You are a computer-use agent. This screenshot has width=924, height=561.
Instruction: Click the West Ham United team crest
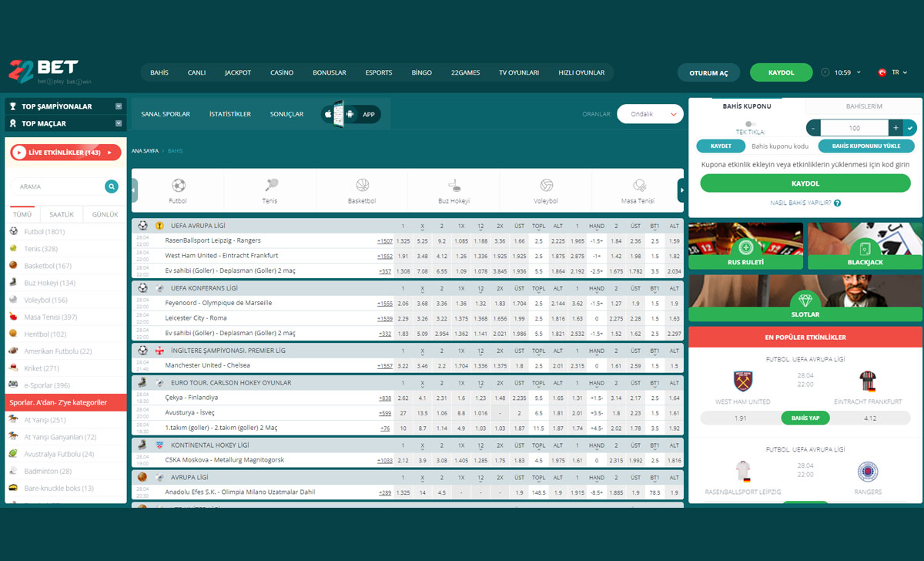tap(743, 381)
